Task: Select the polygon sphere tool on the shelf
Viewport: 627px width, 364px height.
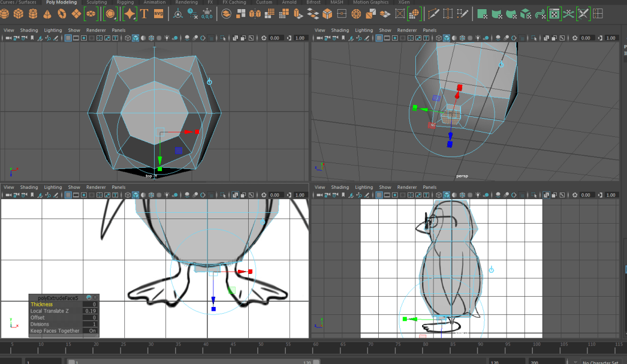Action: 6,14
